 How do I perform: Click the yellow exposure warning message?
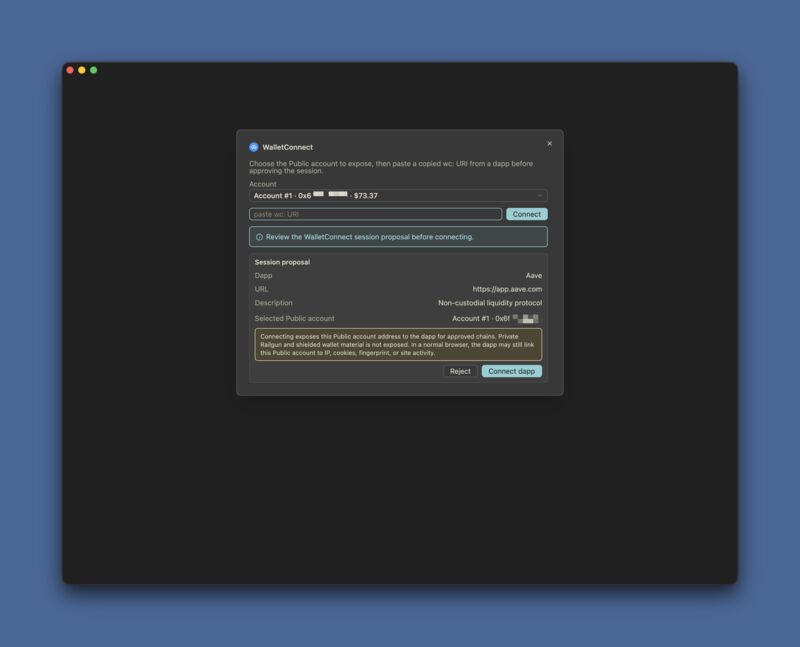[x=398, y=344]
